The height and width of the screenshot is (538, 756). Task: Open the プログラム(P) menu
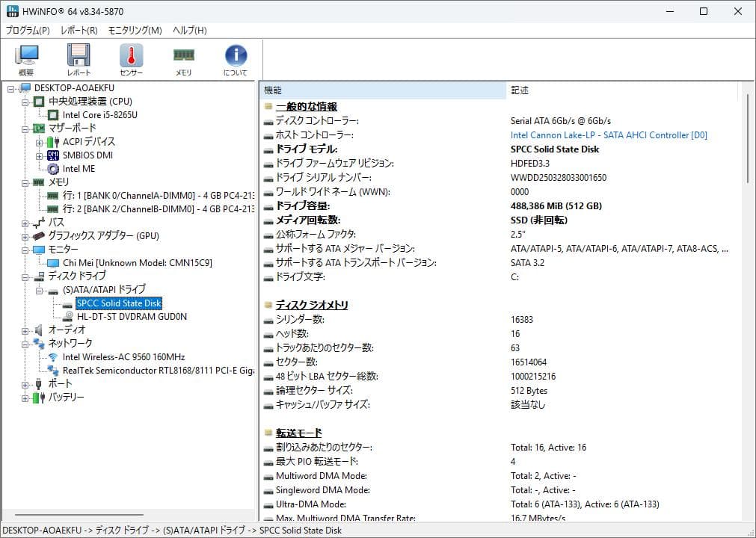pos(28,31)
